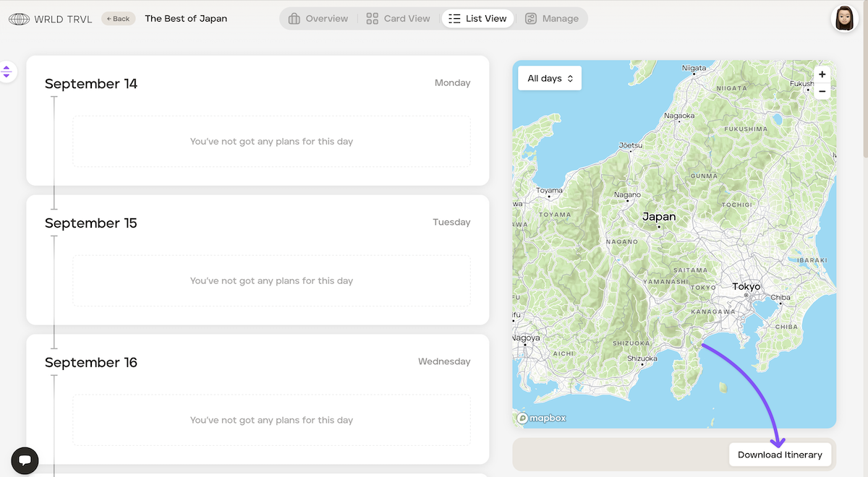This screenshot has height=477, width=868.
Task: Click Joetsu label on the map
Action: point(631,145)
